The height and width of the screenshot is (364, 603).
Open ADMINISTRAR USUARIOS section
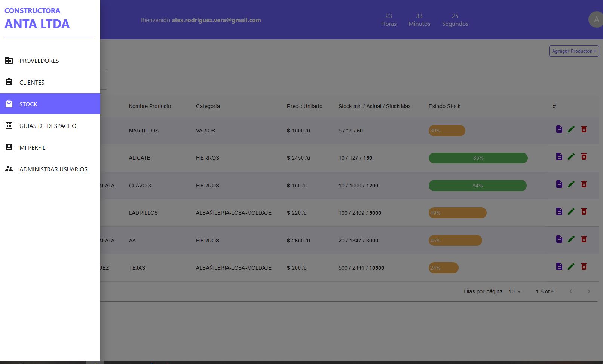tap(50, 169)
